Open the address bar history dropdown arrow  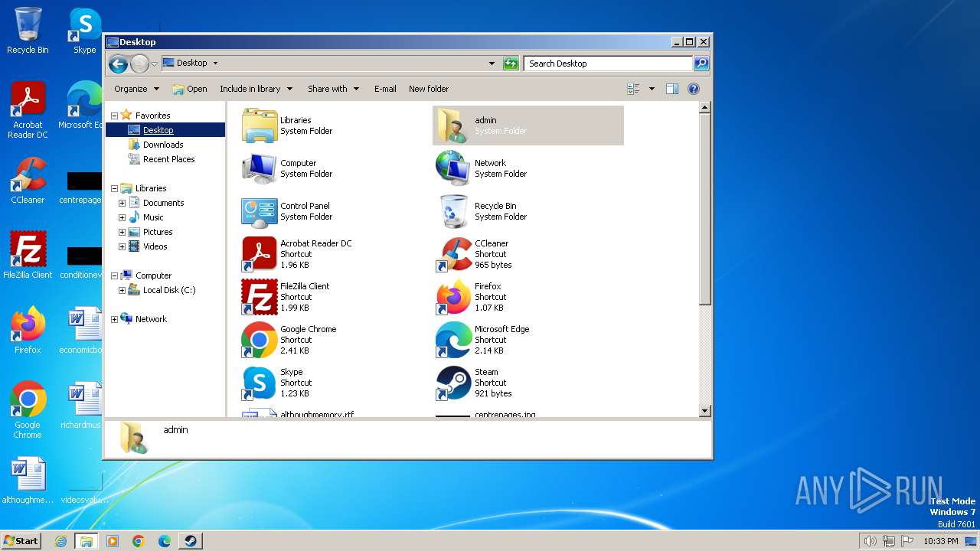pos(492,64)
